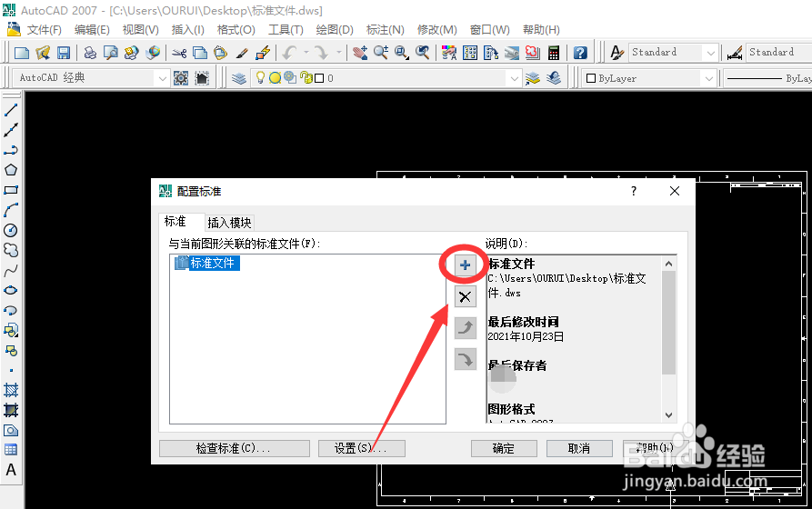Click the blue Help question icon
The height and width of the screenshot is (509, 812).
pyautogui.click(x=580, y=53)
